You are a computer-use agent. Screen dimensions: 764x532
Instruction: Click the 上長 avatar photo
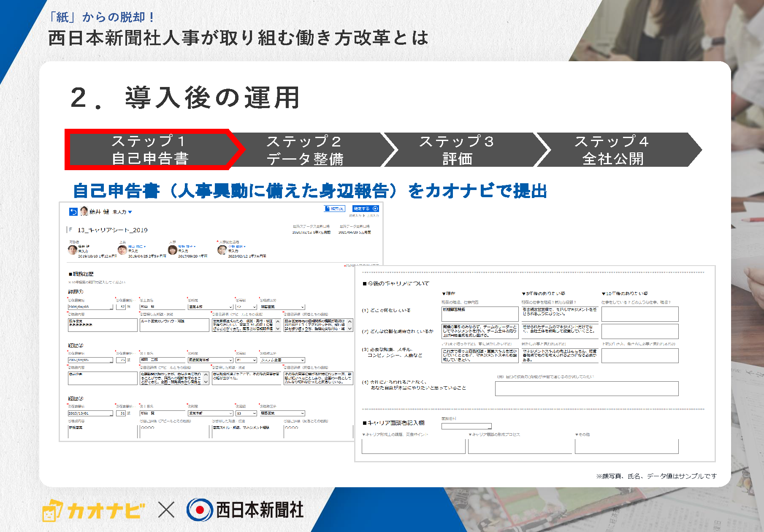click(122, 250)
